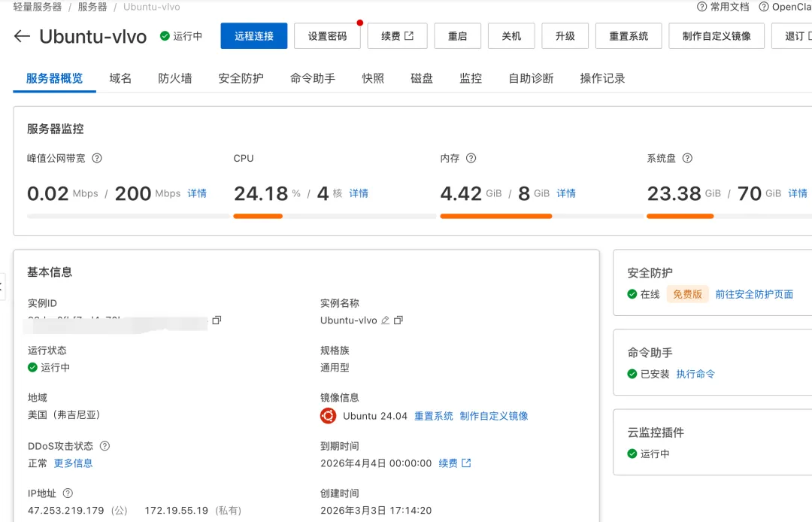Edit instance name pencil icon
Image resolution: width=812 pixels, height=522 pixels.
[x=385, y=320]
